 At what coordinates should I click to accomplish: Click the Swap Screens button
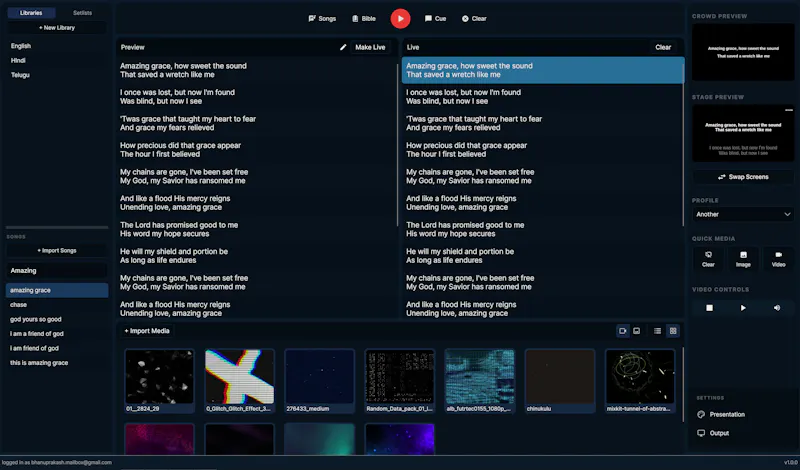743,177
